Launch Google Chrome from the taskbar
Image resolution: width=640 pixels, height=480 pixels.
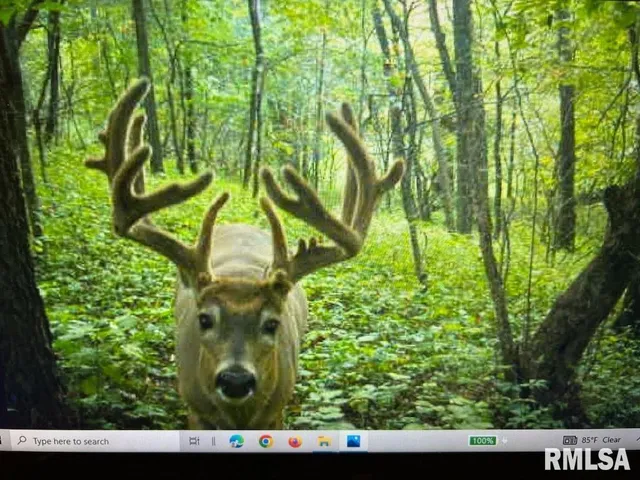[x=265, y=440]
